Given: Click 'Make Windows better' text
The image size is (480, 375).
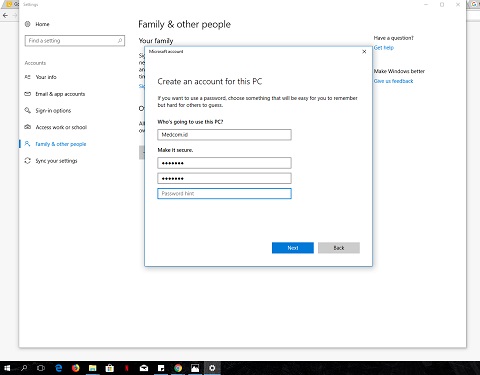Looking at the screenshot, I should [399, 71].
